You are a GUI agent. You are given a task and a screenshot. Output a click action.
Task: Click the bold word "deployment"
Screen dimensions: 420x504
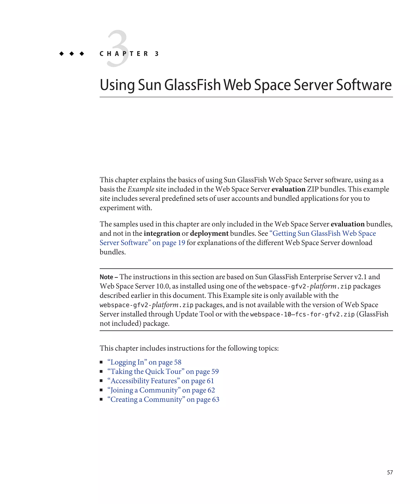coord(209,234)
